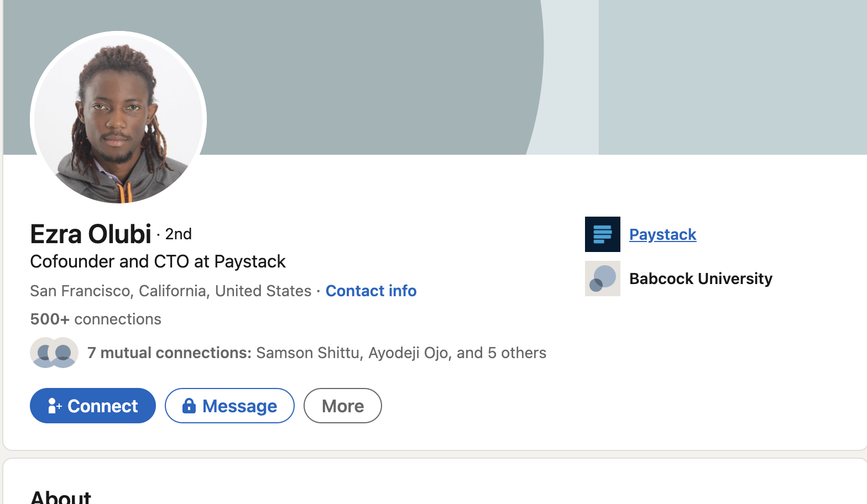View the 7 mutual connections list
The height and width of the screenshot is (504, 867).
317,353
